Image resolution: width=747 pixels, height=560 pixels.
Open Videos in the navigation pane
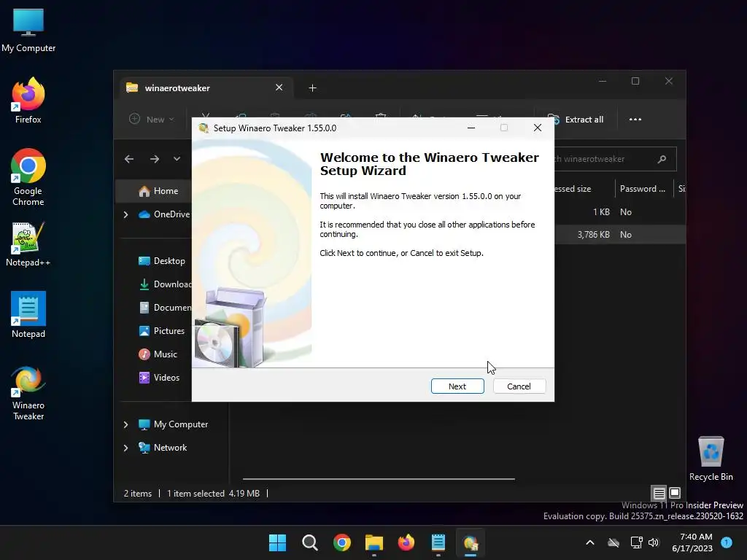tap(159, 378)
